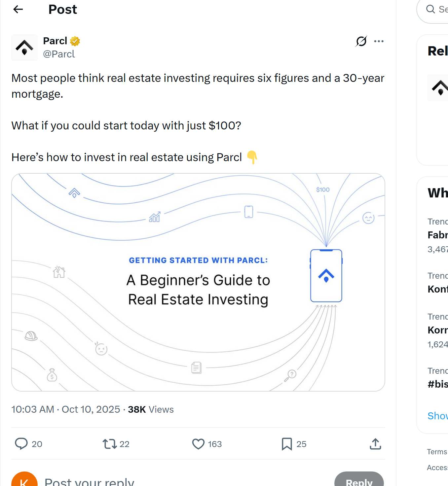The width and height of the screenshot is (448, 486).
Task: Click the back arrow to leave the post
Action: coord(18,9)
